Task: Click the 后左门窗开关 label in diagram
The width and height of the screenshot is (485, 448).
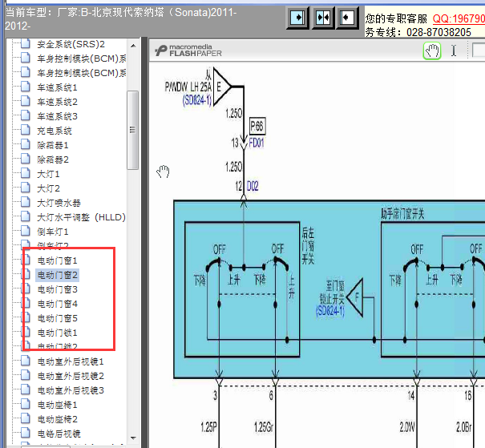Action: 308,246
